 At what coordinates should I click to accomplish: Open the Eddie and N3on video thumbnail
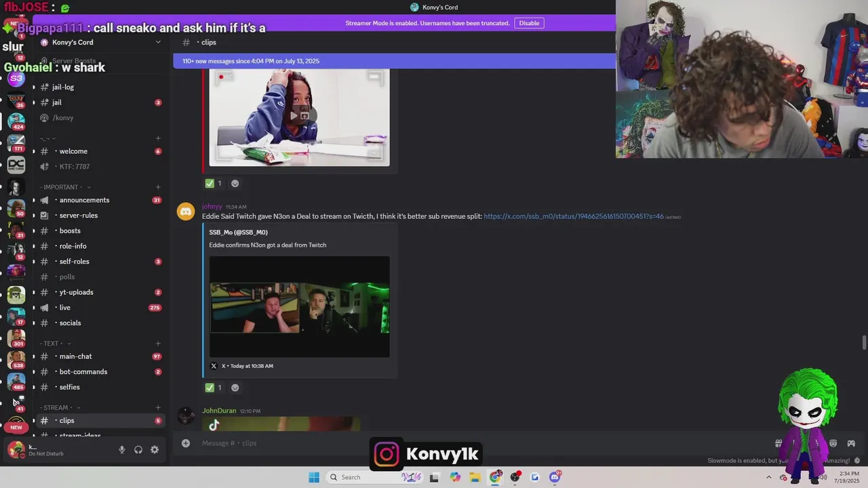coord(299,306)
